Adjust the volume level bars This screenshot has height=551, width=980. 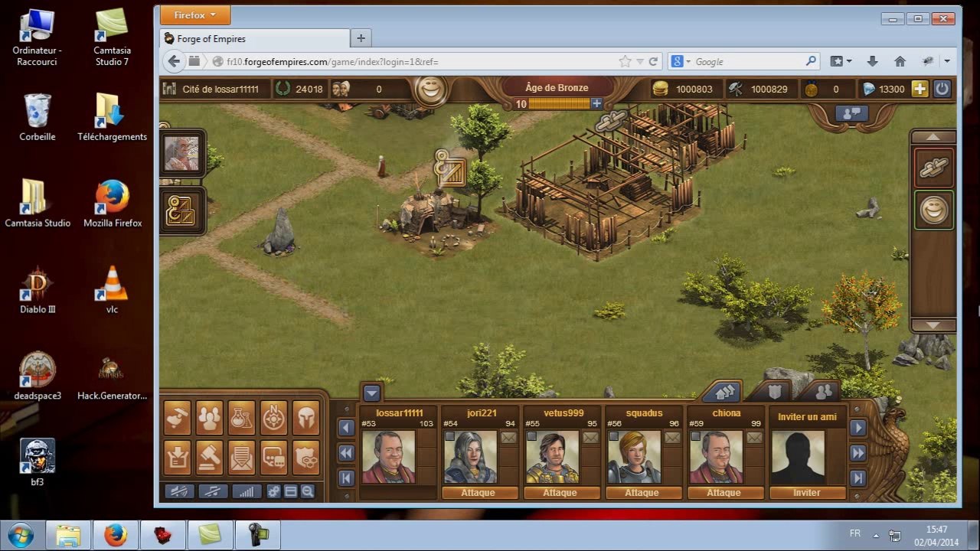[247, 492]
